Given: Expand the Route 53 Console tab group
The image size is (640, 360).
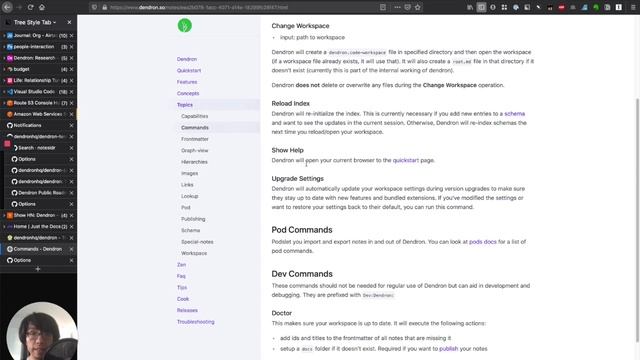Looking at the screenshot, I should (4, 103).
